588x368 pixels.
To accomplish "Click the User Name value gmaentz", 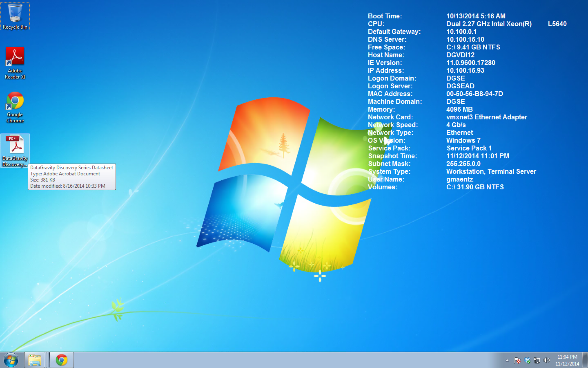I will coord(460,179).
